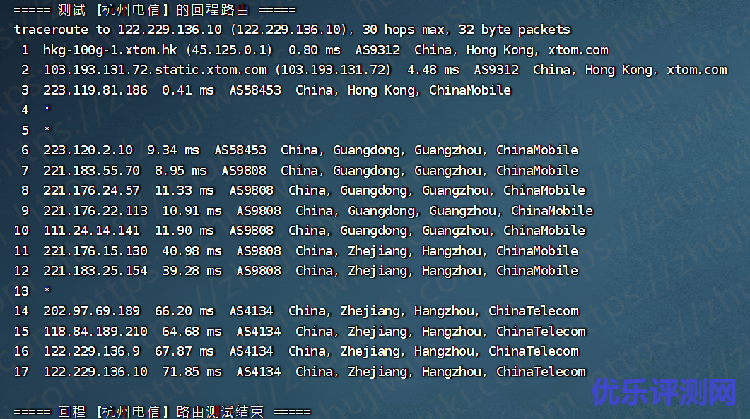The height and width of the screenshot is (419, 750).
Task: Click AS9312 in the hkg-100g-1 row
Action: (x=377, y=50)
